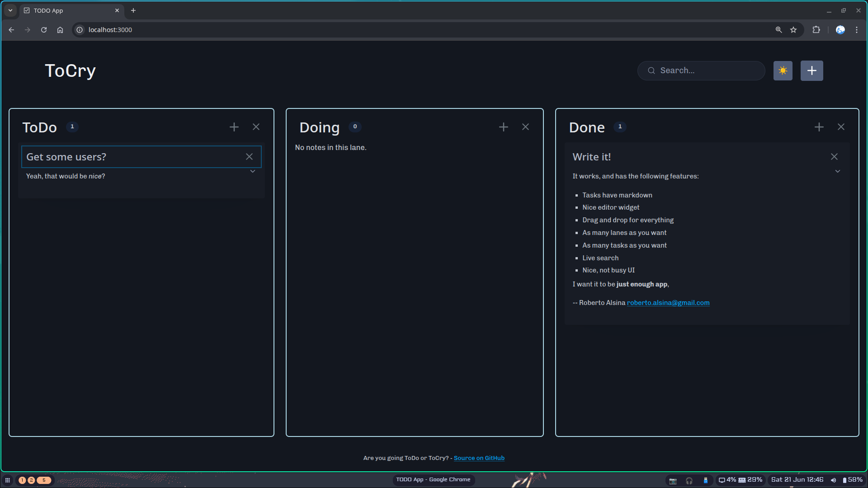This screenshot has height=488, width=868.
Task: Click 'Live search' list item
Action: (600, 258)
